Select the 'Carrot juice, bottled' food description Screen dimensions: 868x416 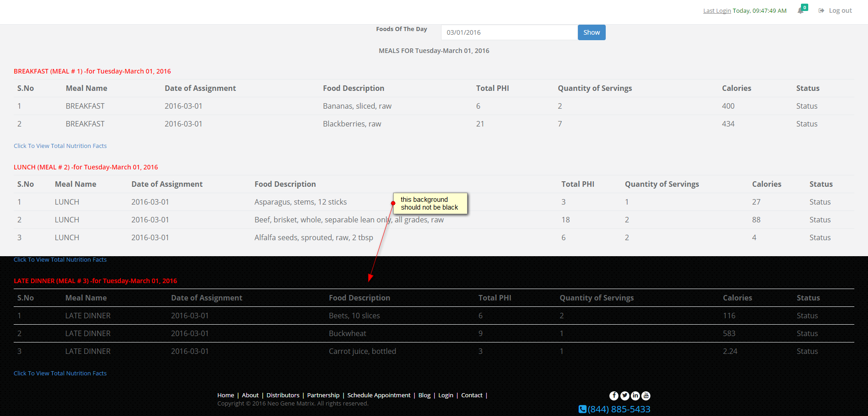[363, 351]
